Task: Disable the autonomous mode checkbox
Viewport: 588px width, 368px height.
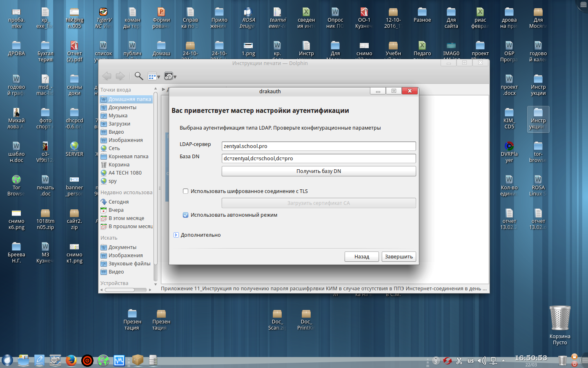Action: (186, 215)
